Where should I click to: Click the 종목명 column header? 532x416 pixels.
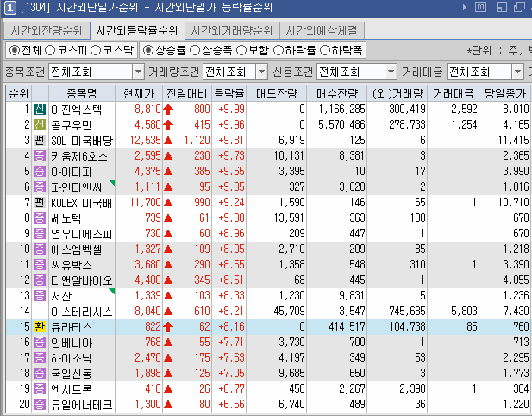(x=82, y=93)
